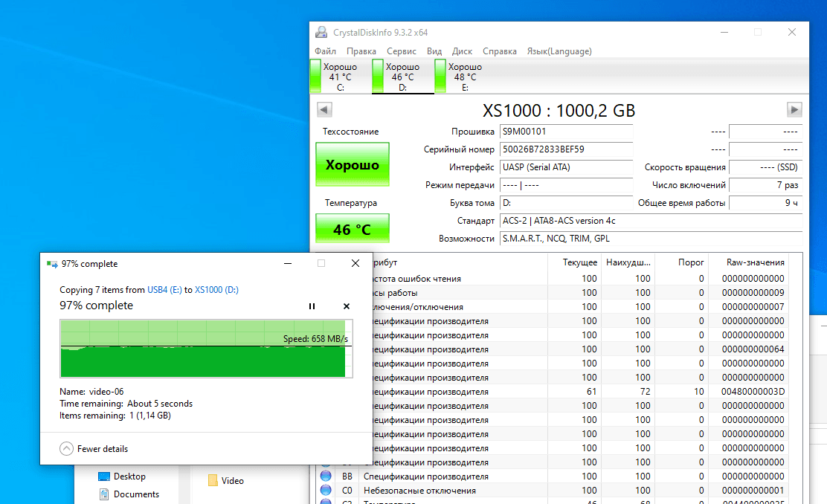The image size is (827, 504).
Task: Go to next disk arrow
Action: 794,110
